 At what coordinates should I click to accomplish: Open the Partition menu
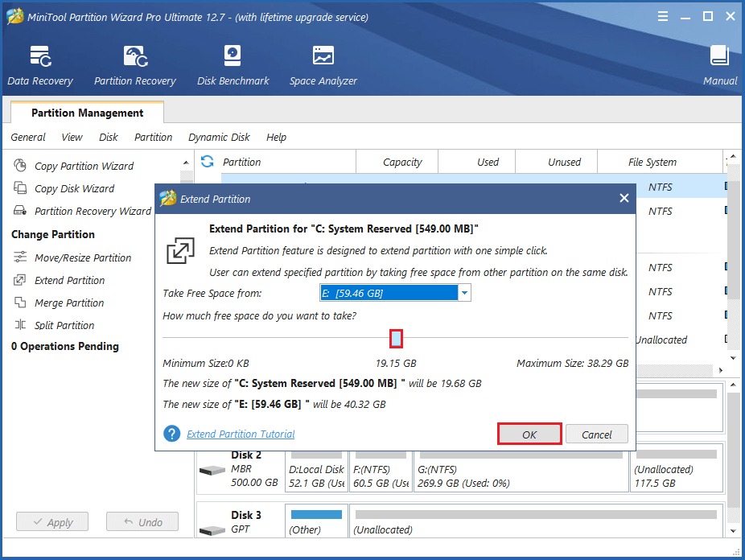click(x=153, y=137)
